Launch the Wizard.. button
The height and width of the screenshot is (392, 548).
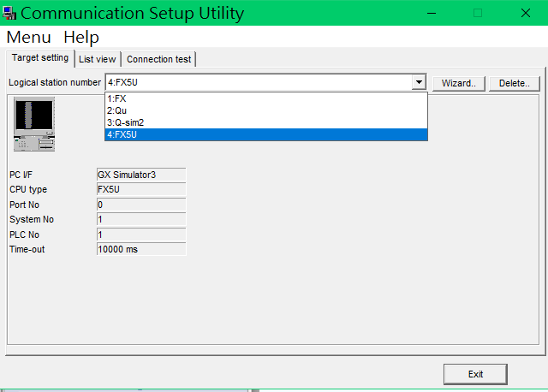tap(459, 83)
